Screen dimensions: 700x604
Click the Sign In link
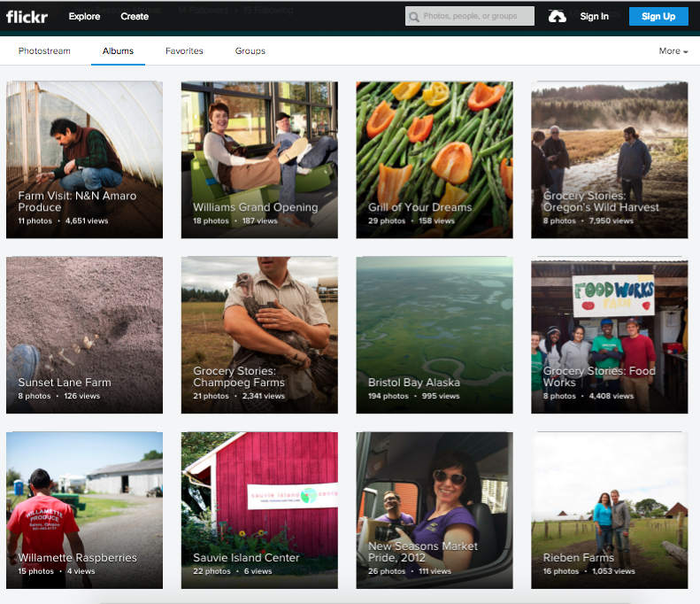pos(594,17)
